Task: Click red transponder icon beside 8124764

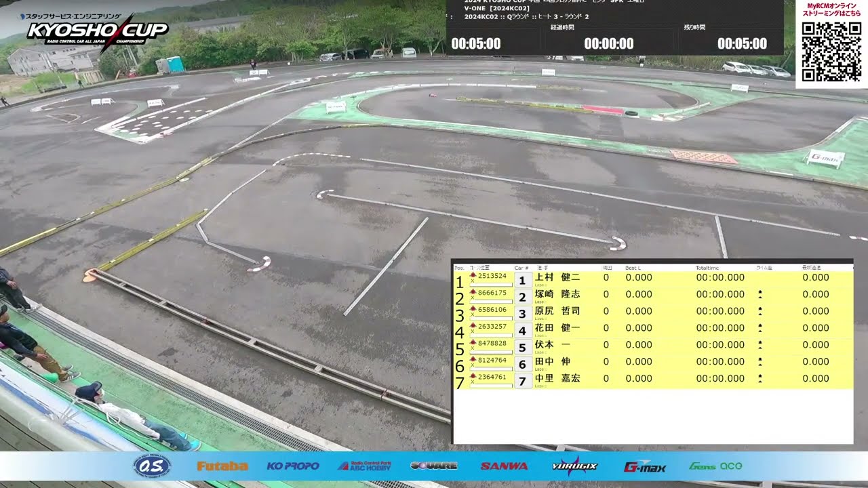Action: pyautogui.click(x=473, y=360)
